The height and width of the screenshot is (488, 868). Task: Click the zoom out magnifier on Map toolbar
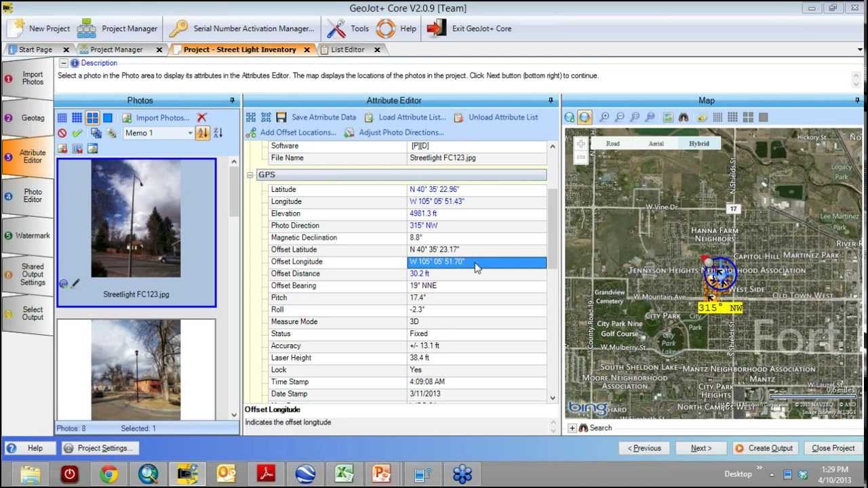click(x=619, y=117)
